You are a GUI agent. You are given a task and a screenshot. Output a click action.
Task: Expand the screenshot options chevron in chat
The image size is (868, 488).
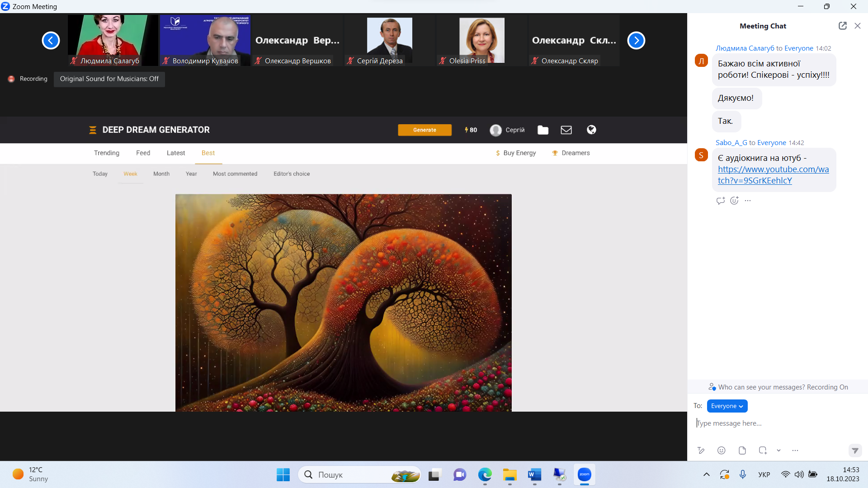(778, 450)
